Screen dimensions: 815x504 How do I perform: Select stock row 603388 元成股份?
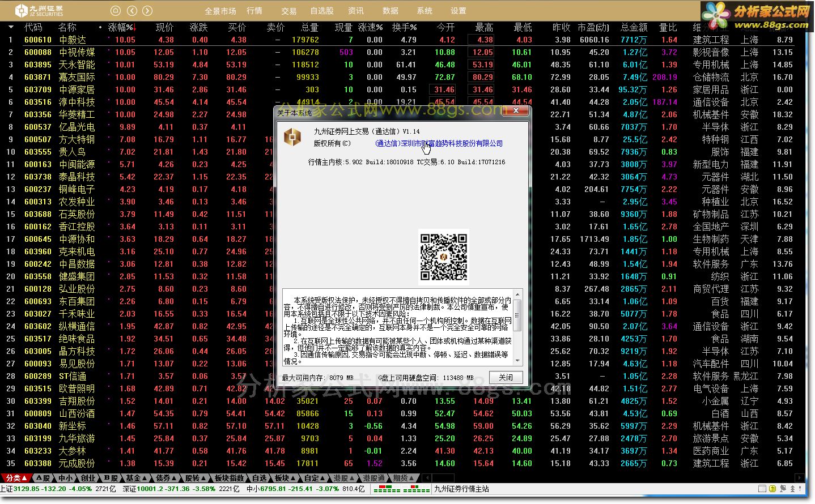pyautogui.click(x=402, y=463)
